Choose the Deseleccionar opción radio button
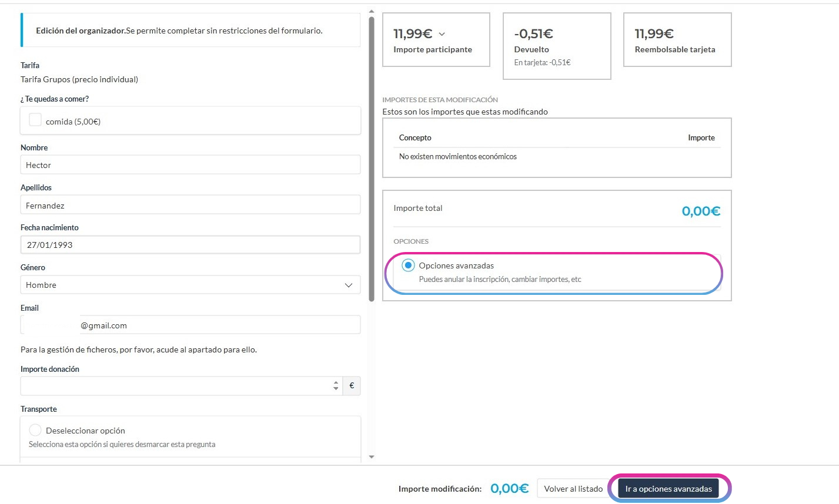This screenshot has width=839, height=504. click(35, 430)
